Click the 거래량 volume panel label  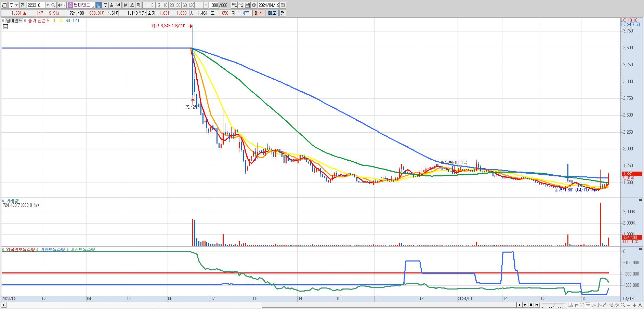pyautogui.click(x=12, y=201)
